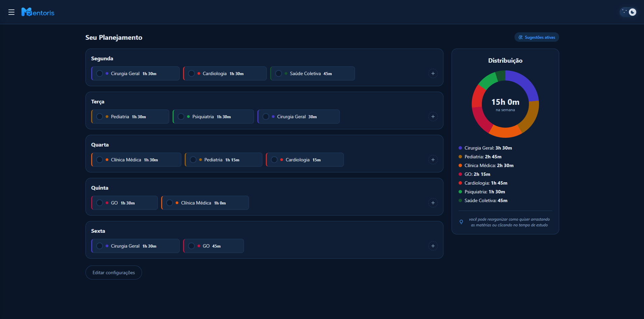Toggle the dark mode switch

click(628, 12)
